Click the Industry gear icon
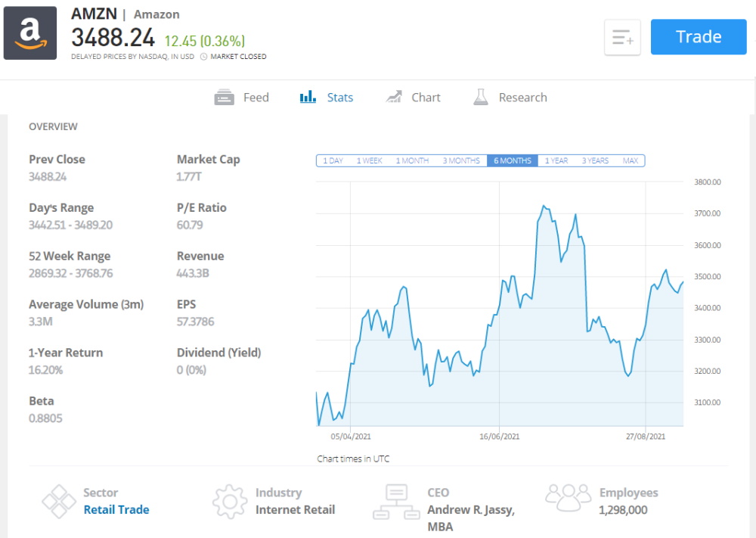This screenshot has width=756, height=538. click(230, 502)
